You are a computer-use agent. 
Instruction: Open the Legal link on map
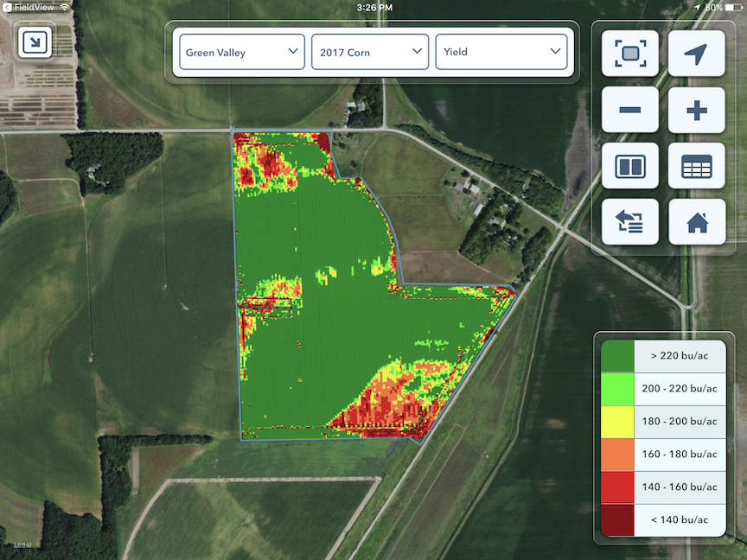pyautogui.click(x=22, y=544)
